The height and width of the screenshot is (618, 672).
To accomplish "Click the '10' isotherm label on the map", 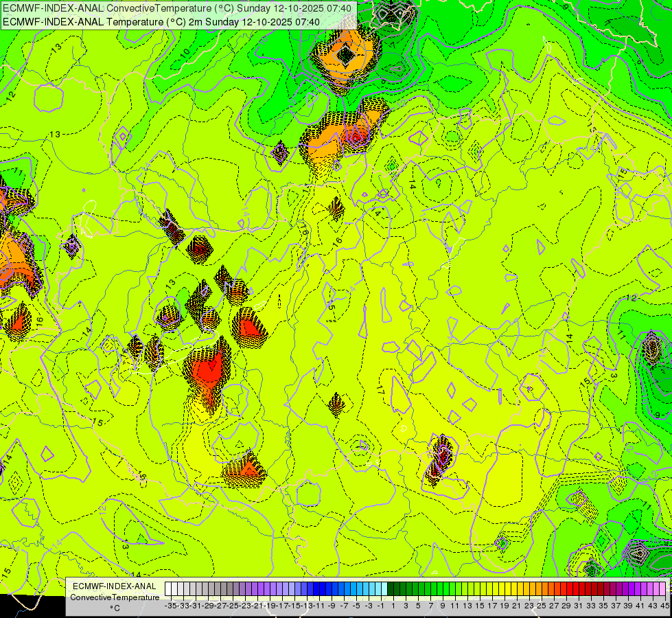I will pos(185,54).
